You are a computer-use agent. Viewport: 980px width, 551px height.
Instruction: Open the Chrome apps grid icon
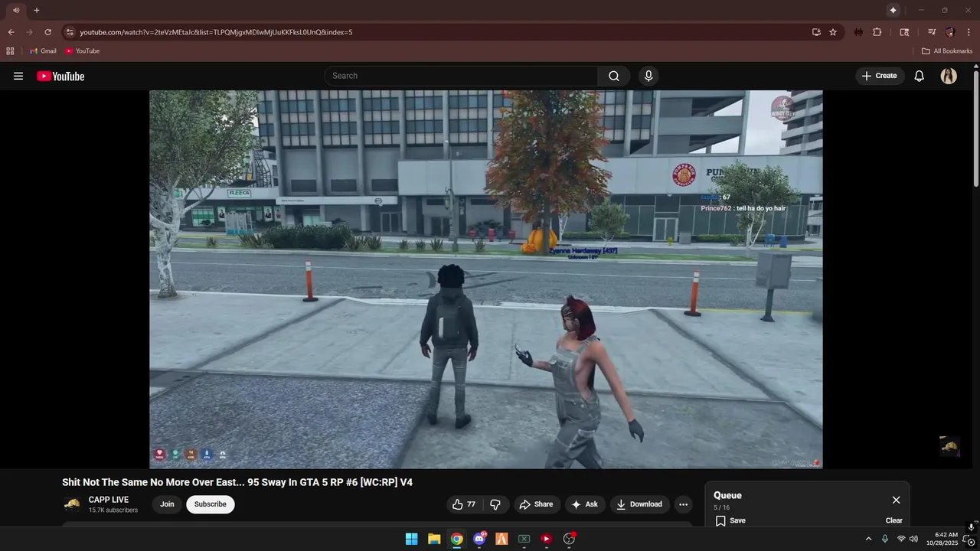[x=10, y=51]
